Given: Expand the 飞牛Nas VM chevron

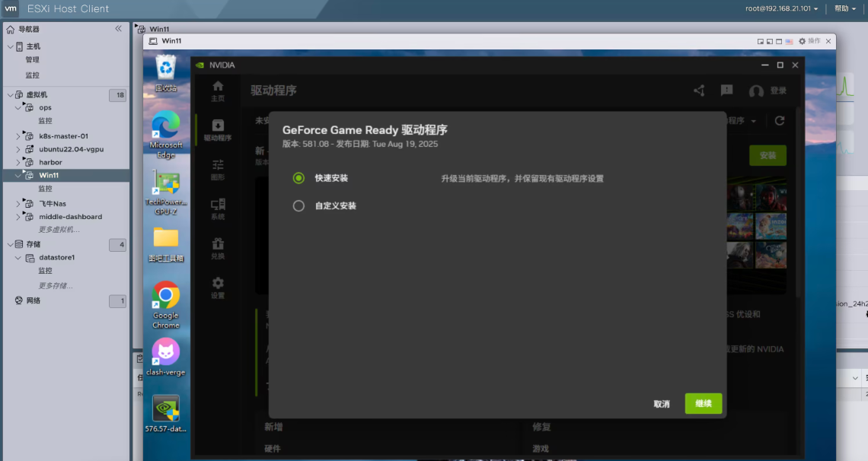Looking at the screenshot, I should pyautogui.click(x=18, y=204).
